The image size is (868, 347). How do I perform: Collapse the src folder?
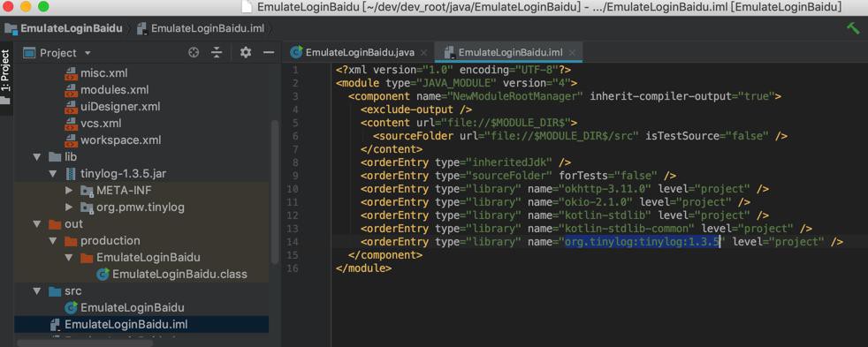pos(37,291)
